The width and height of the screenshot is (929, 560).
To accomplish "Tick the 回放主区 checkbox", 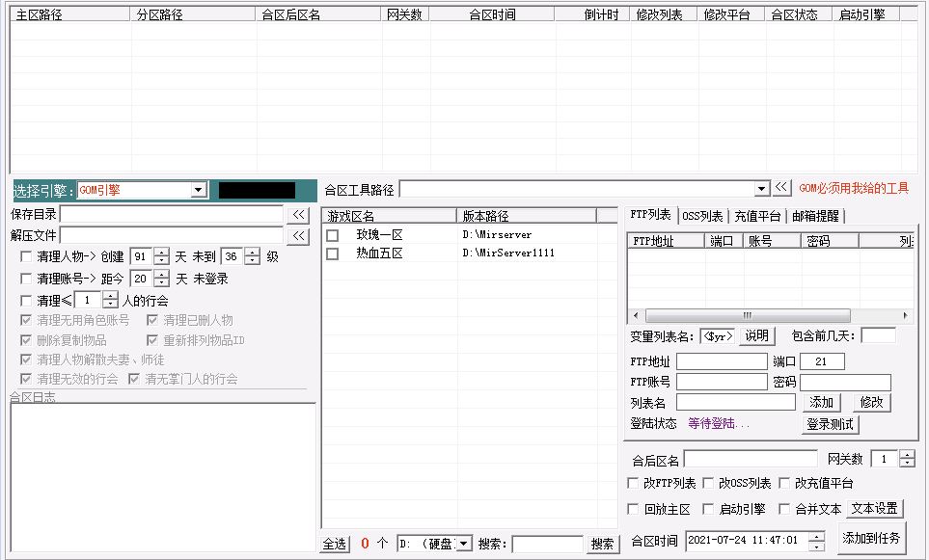I will click(x=633, y=509).
